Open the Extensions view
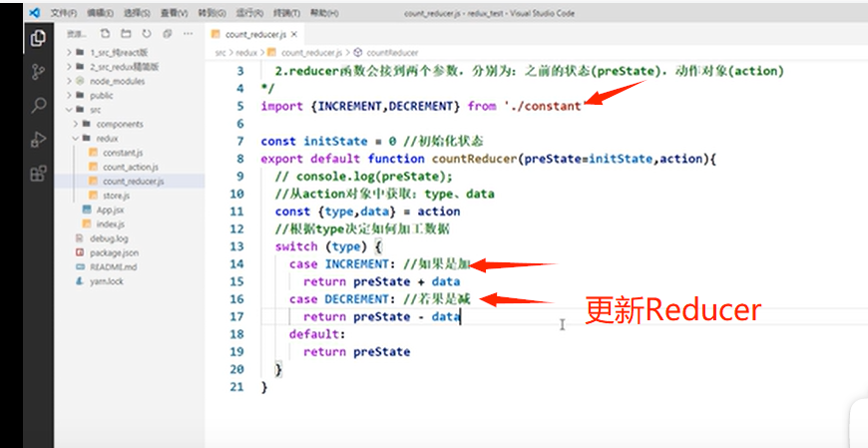Viewport: 868px width, 448px height. 38,174
